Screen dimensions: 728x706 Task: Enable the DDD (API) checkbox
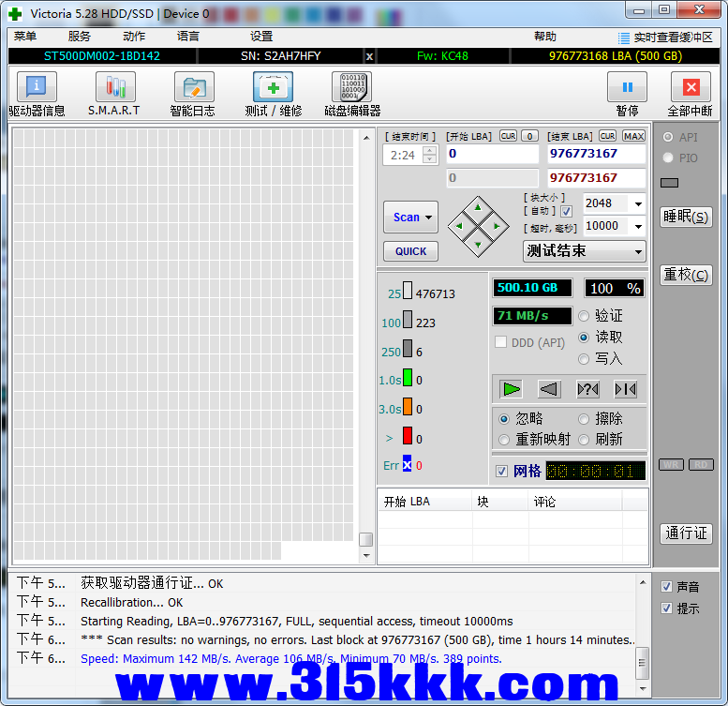[x=500, y=342]
